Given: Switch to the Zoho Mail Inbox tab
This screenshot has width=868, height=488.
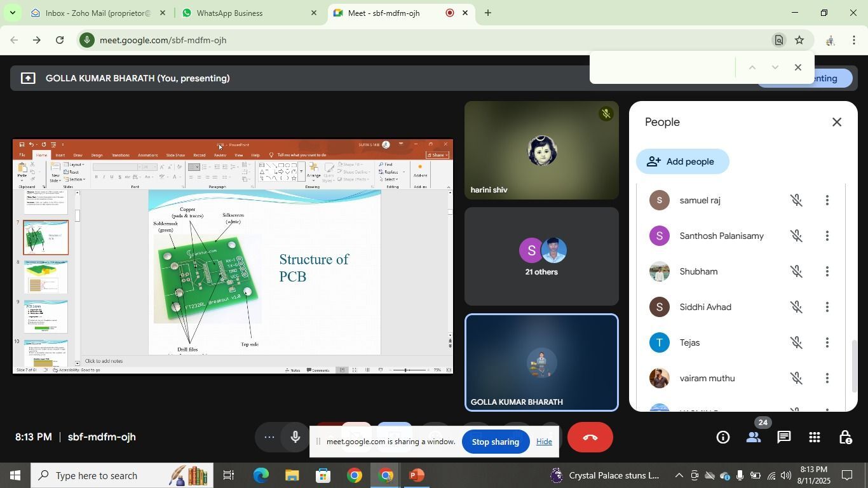Looking at the screenshot, I should 98,13.
